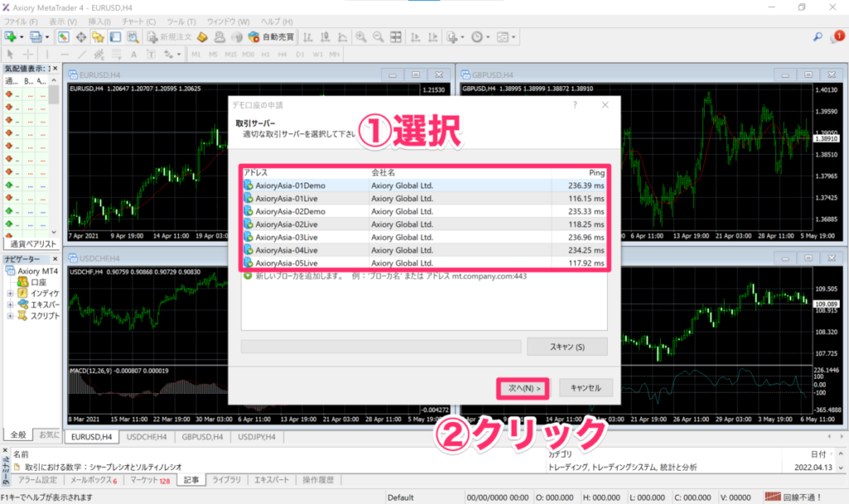849x504 pixels.
Task: Open the periodicity clock dropdown
Action: tap(480, 36)
